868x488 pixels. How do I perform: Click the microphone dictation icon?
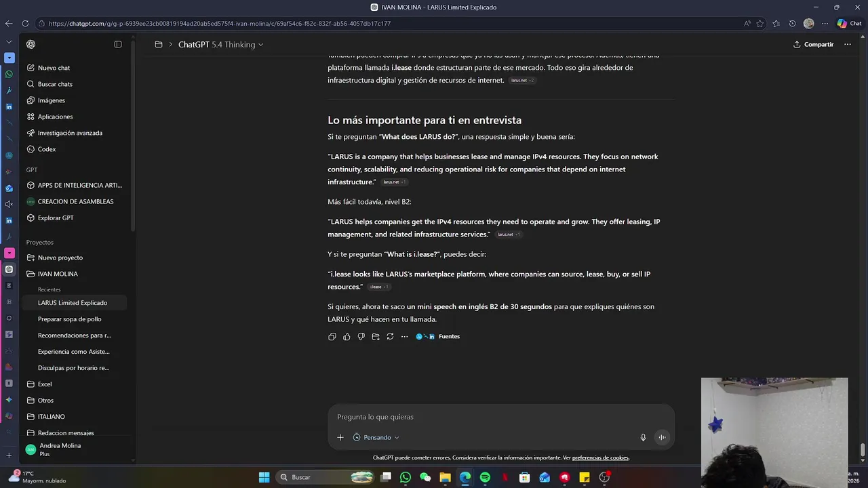(x=644, y=438)
